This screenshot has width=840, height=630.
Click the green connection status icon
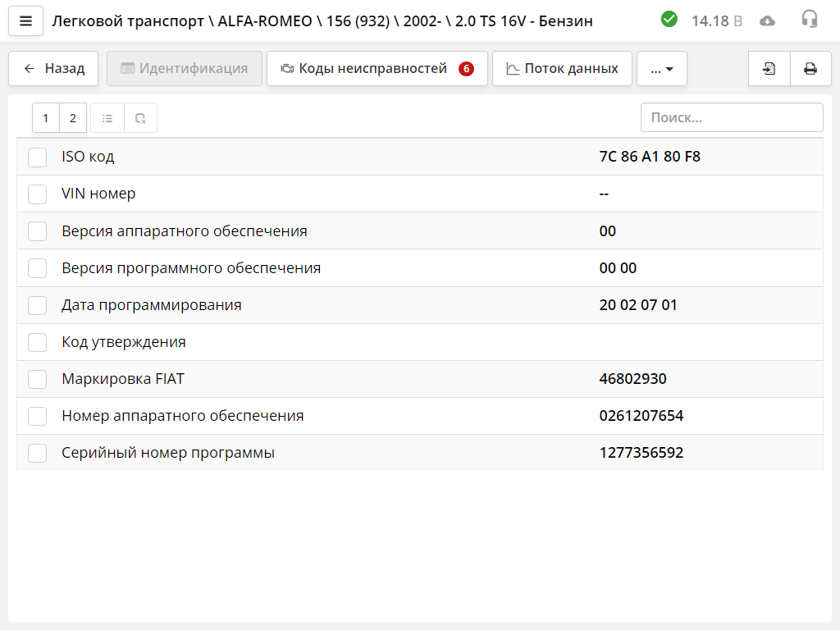click(669, 20)
